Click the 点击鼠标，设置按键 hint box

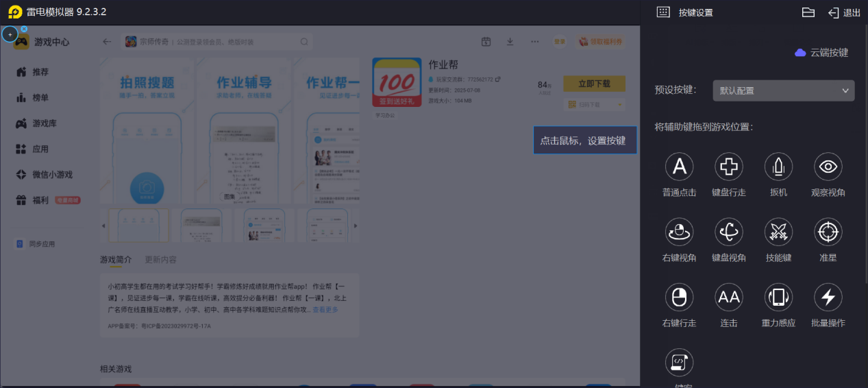point(585,141)
